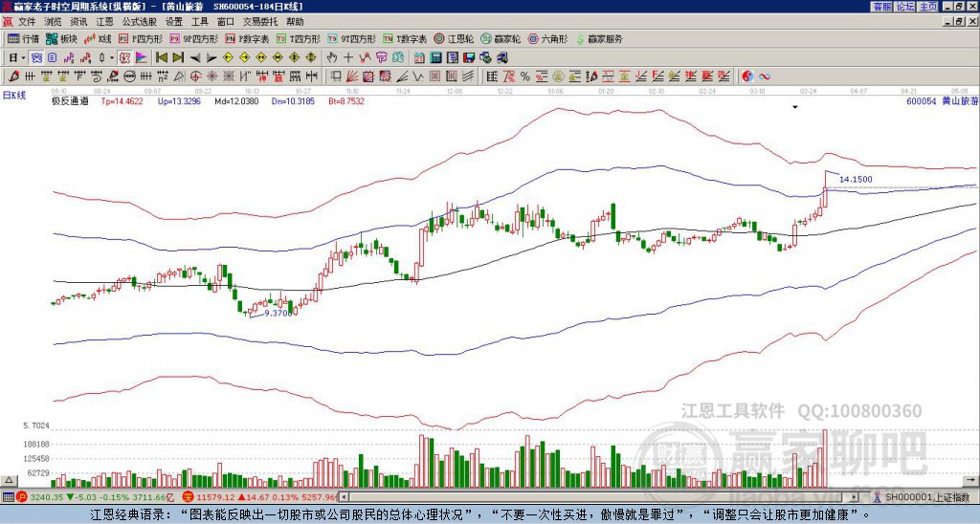Open the T数字表 tool
The width and height of the screenshot is (980, 524).
405,39
